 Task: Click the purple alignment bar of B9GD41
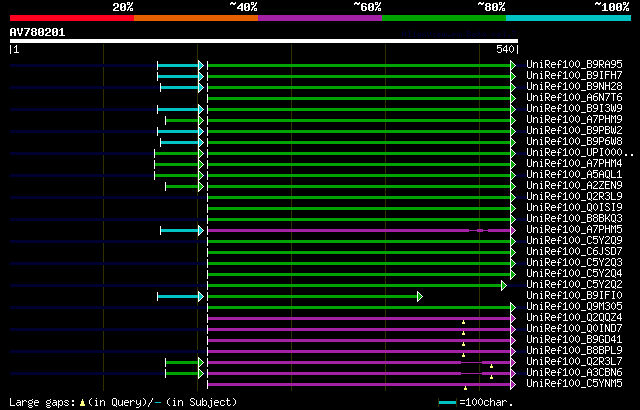coord(359,341)
